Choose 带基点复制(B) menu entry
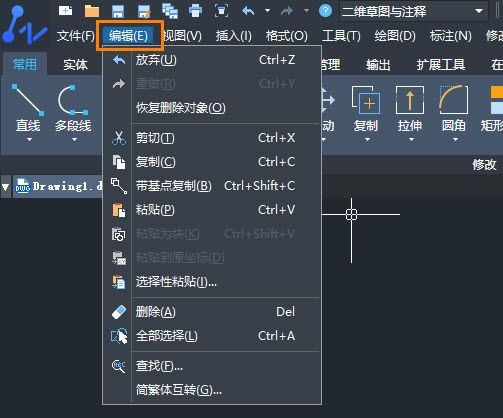The image size is (503, 418). (x=212, y=186)
